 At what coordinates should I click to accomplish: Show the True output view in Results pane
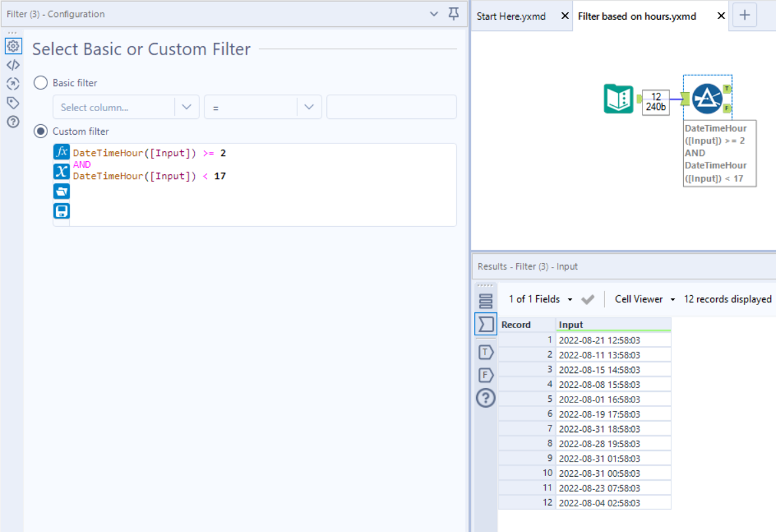485,352
